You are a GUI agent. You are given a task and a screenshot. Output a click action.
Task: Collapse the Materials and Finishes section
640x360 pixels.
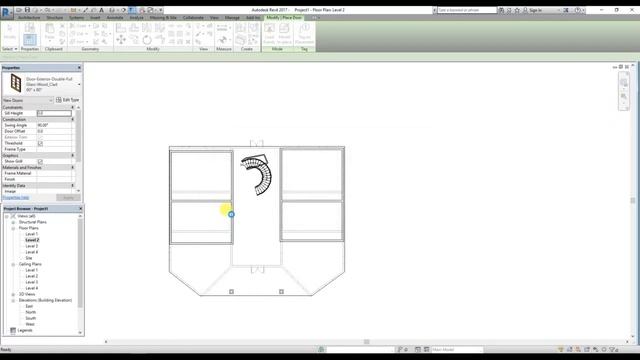tap(73, 167)
